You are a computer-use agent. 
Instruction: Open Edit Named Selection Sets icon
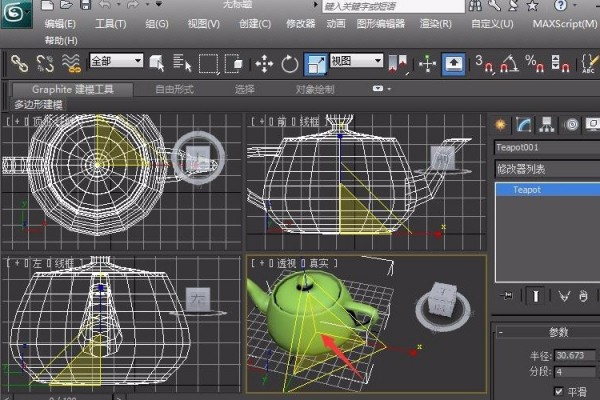[x=590, y=64]
